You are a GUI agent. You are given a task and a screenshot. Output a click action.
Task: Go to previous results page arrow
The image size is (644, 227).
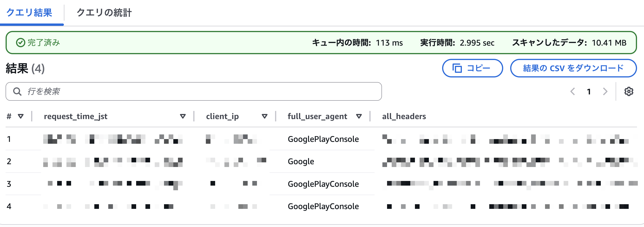point(573,91)
